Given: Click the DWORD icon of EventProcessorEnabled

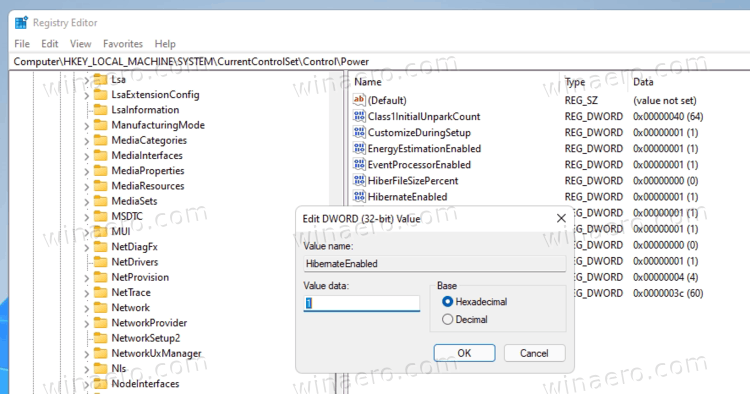Looking at the screenshot, I should tap(359, 164).
